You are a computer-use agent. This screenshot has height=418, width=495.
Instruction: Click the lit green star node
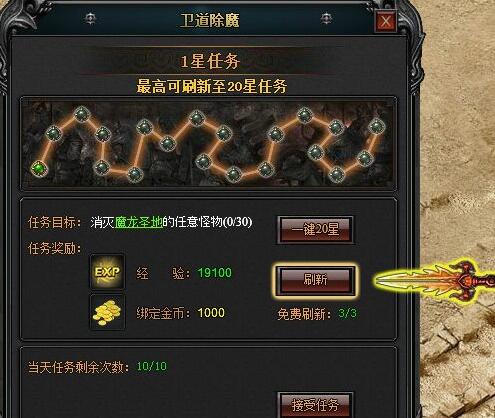(39, 168)
